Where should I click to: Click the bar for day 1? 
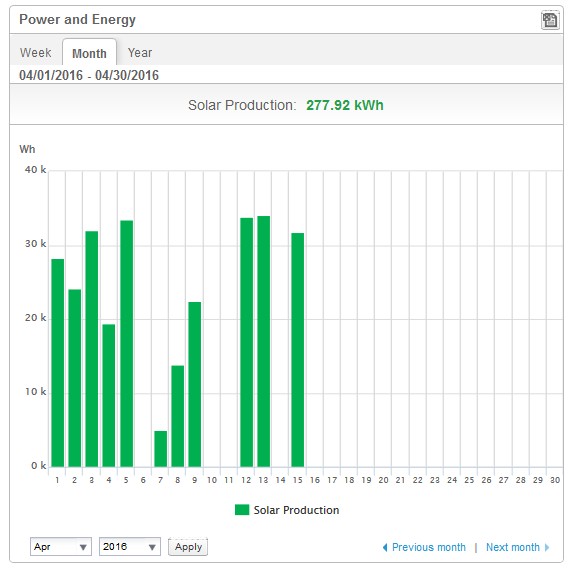click(58, 363)
